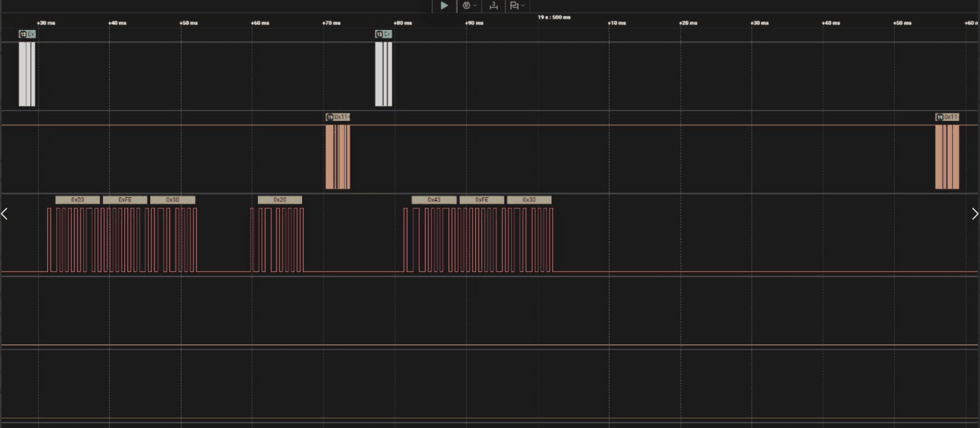Click the 19 s : 500 ms time marker
980x428 pixels.
pyautogui.click(x=554, y=17)
